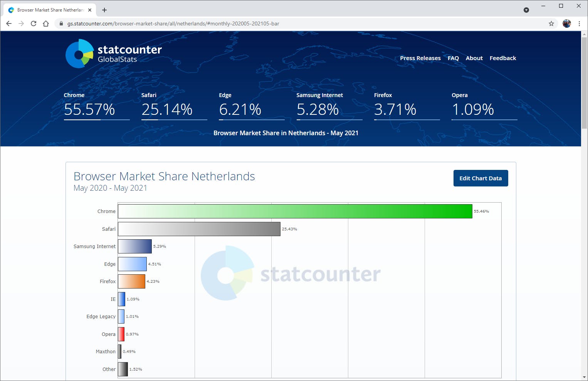Click the red Opera bar in the chart
This screenshot has height=381, width=588.
pos(121,334)
